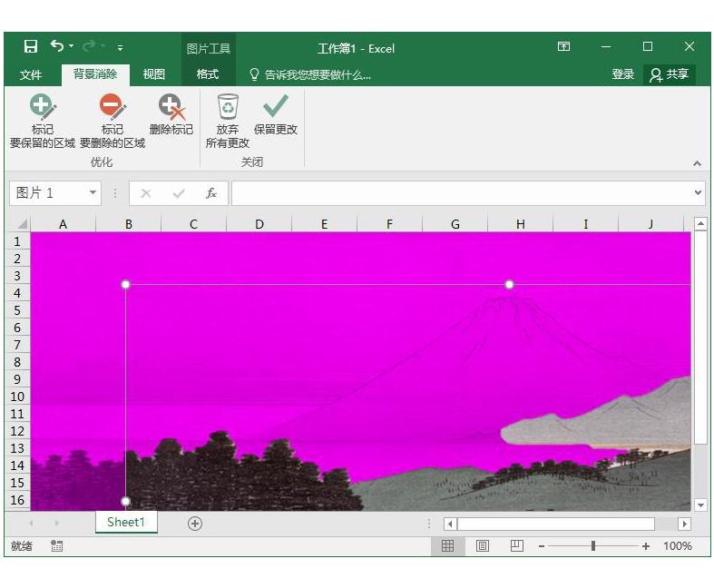The width and height of the screenshot is (714, 588).
Task: Click the 共享 button
Action: (670, 74)
